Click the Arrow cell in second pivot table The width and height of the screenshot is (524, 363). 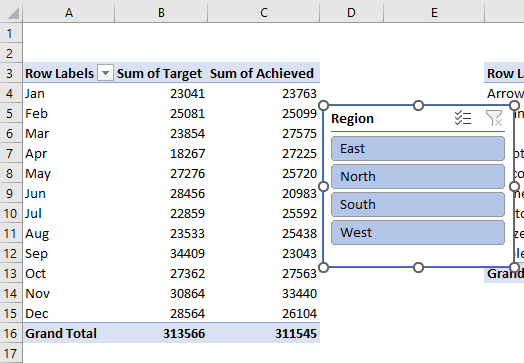pos(504,93)
